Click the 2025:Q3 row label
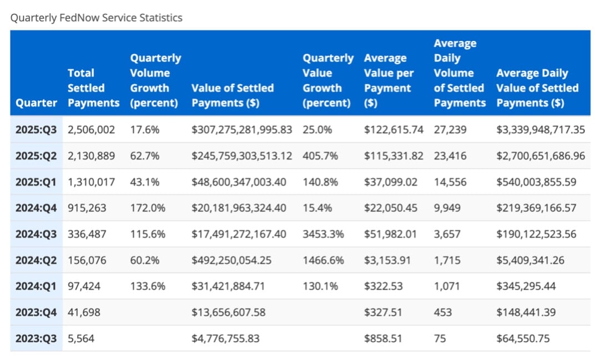This screenshot has height=364, width=605. coord(36,129)
